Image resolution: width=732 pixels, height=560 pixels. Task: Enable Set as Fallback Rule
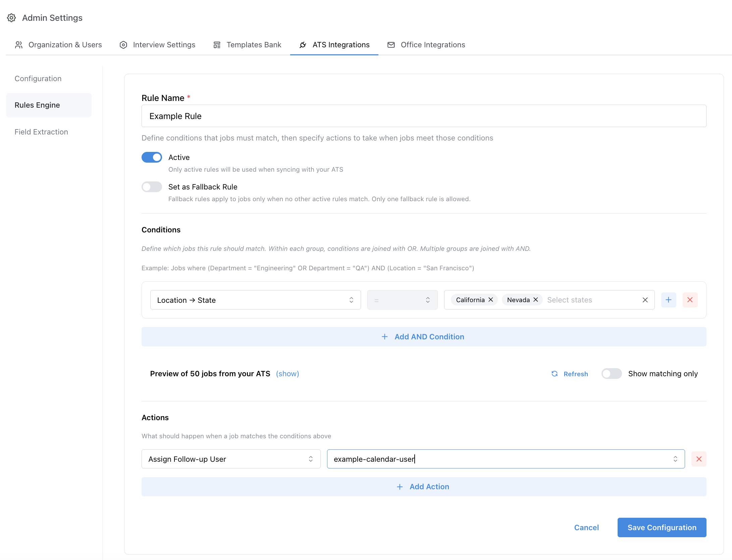[x=152, y=187]
